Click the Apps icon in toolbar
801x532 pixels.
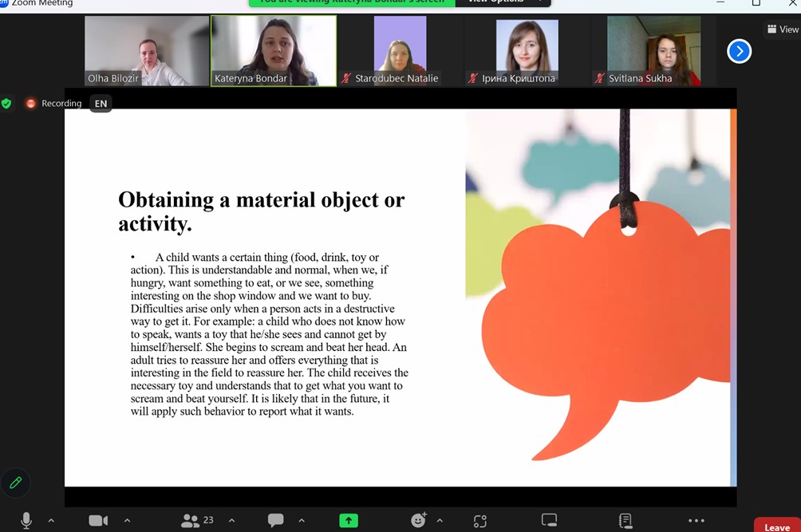479,521
